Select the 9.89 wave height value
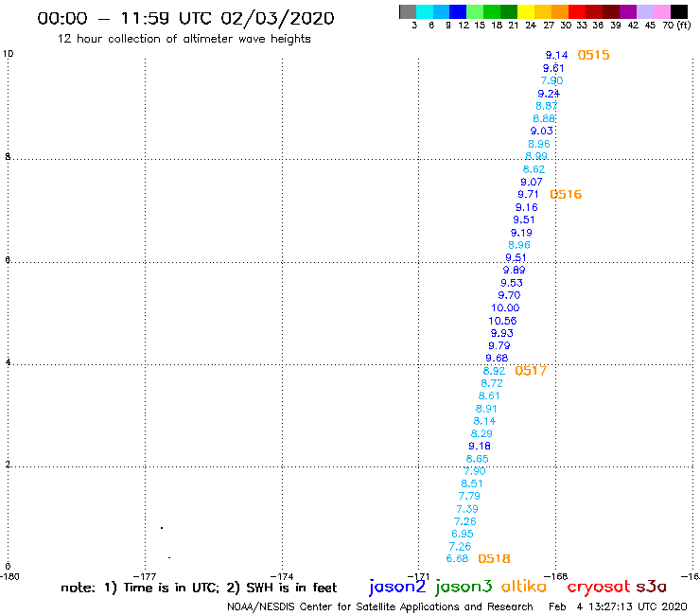The width and height of the screenshot is (700, 615). tap(515, 271)
